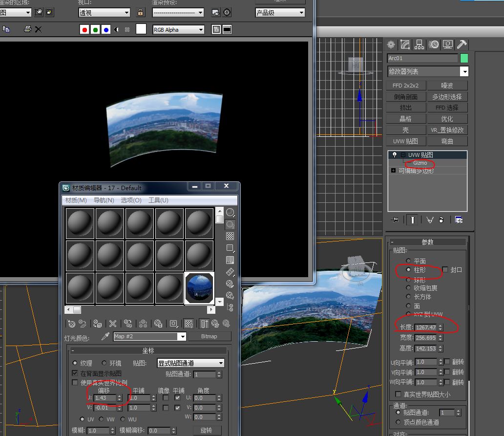Collapse the UVW 贴图 modifier tree

[403, 155]
